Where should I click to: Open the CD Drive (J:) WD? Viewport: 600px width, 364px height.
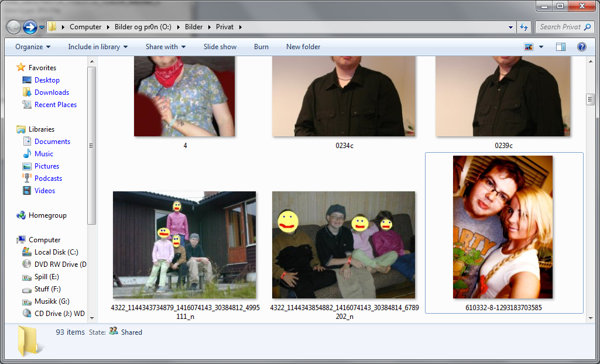pos(60,313)
